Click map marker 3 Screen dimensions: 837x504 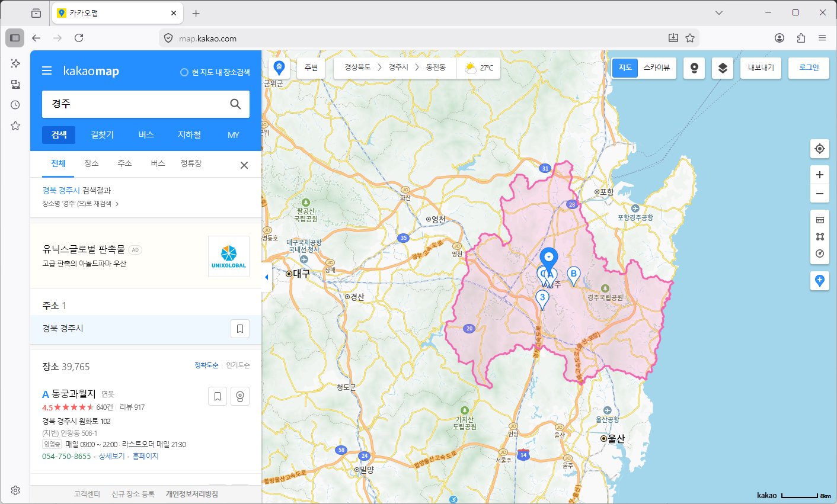point(542,300)
